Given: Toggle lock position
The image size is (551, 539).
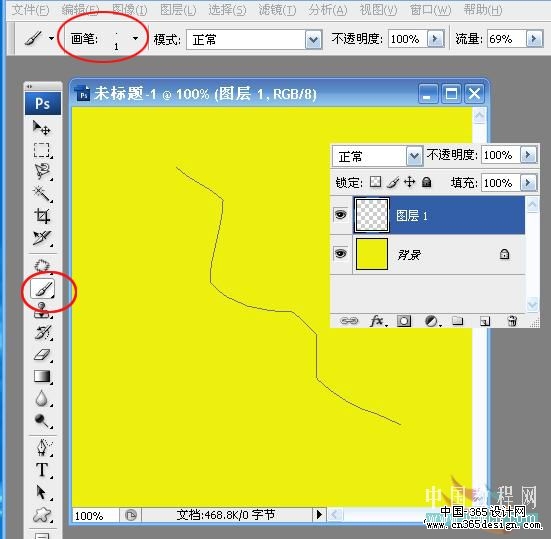Looking at the screenshot, I should pos(409,182).
